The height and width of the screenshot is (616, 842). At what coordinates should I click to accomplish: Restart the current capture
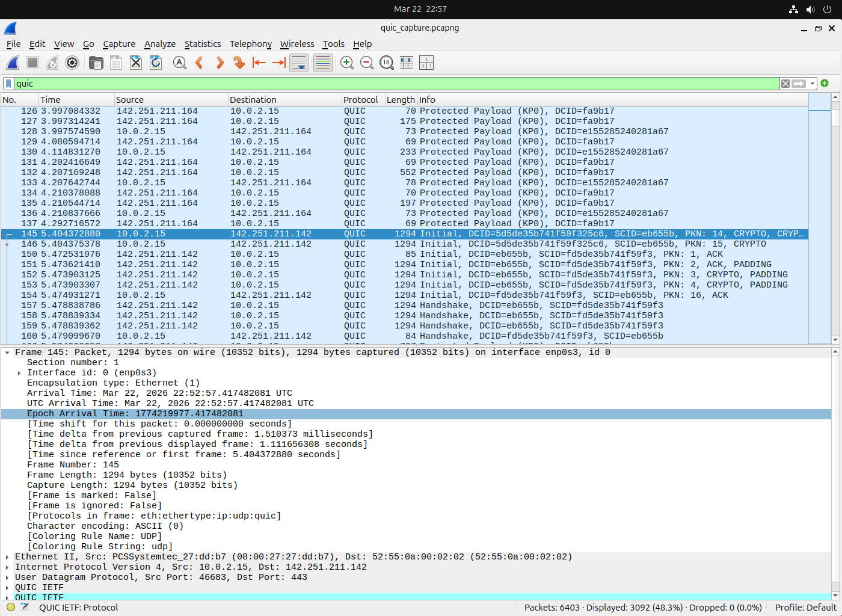(52, 63)
